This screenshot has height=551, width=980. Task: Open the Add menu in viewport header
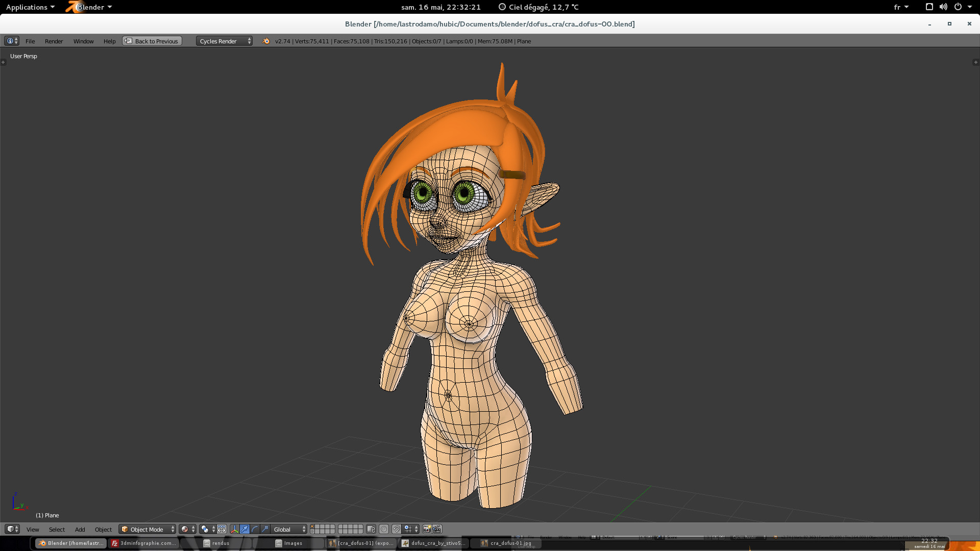80,530
